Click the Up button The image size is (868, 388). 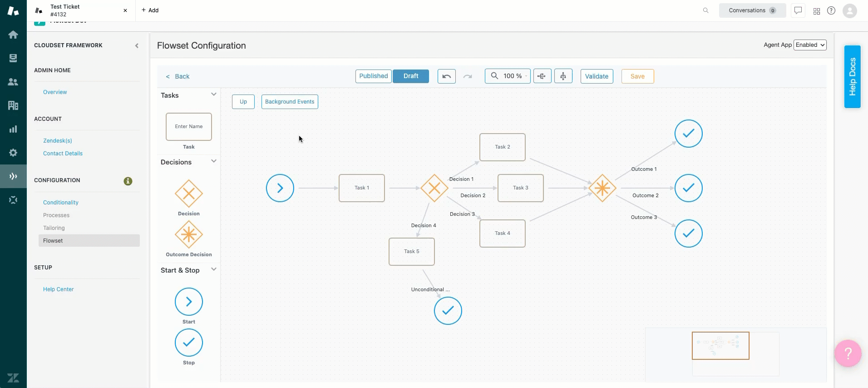243,102
